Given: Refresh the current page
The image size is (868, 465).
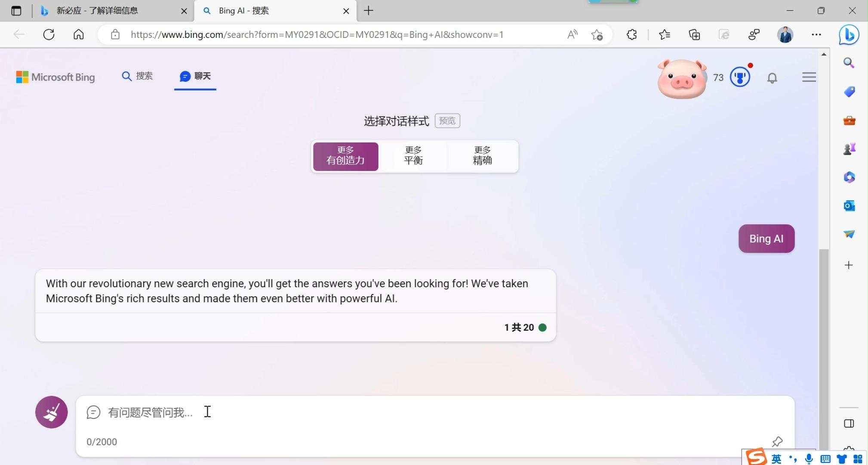Looking at the screenshot, I should pyautogui.click(x=49, y=34).
